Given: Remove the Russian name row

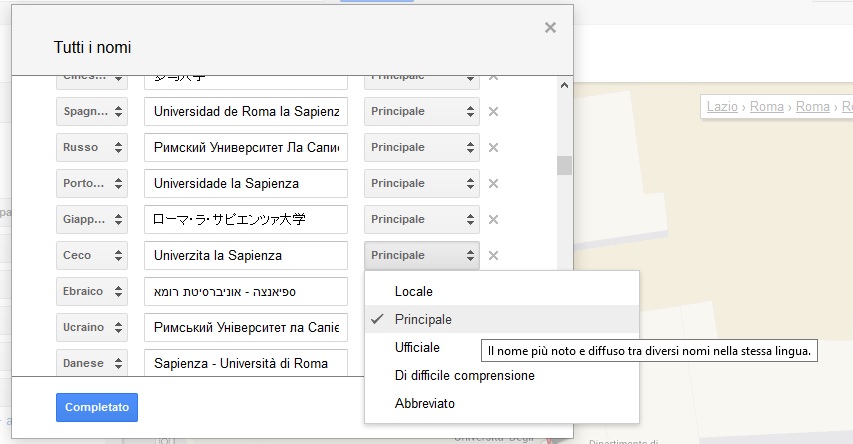Looking at the screenshot, I should click(493, 147).
